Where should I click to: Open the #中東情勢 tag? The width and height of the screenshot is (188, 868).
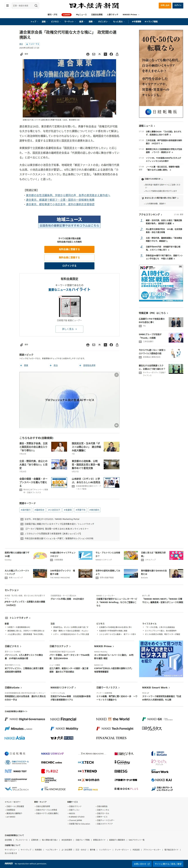tap(136, 22)
